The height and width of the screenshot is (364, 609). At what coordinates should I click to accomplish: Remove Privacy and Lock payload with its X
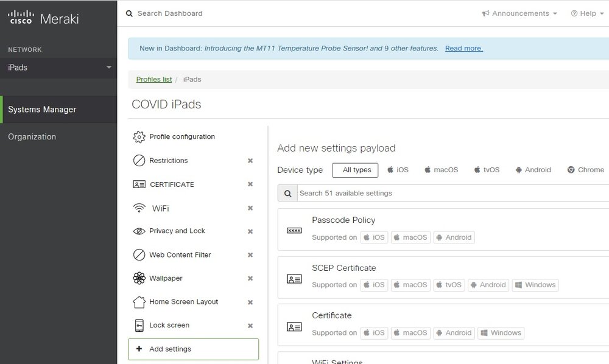[x=250, y=232]
